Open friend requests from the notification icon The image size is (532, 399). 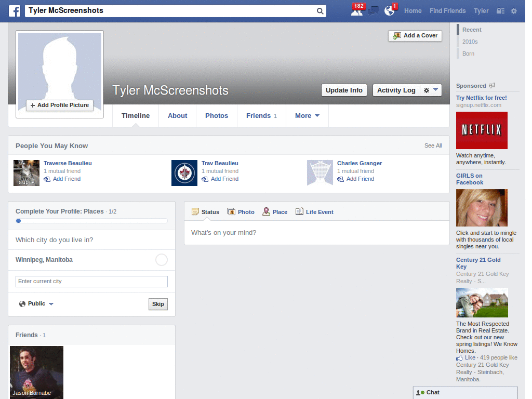click(357, 11)
